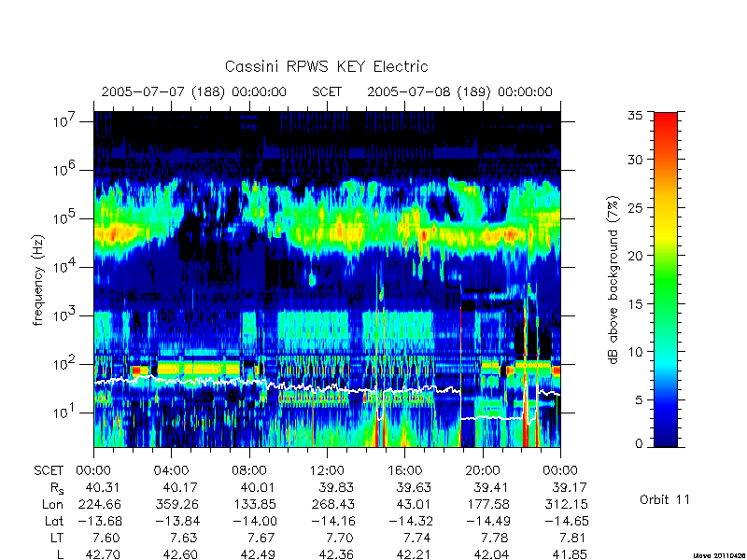Click the 10^7 frequency tick label
This screenshot has height=560, width=747.
pos(64,120)
